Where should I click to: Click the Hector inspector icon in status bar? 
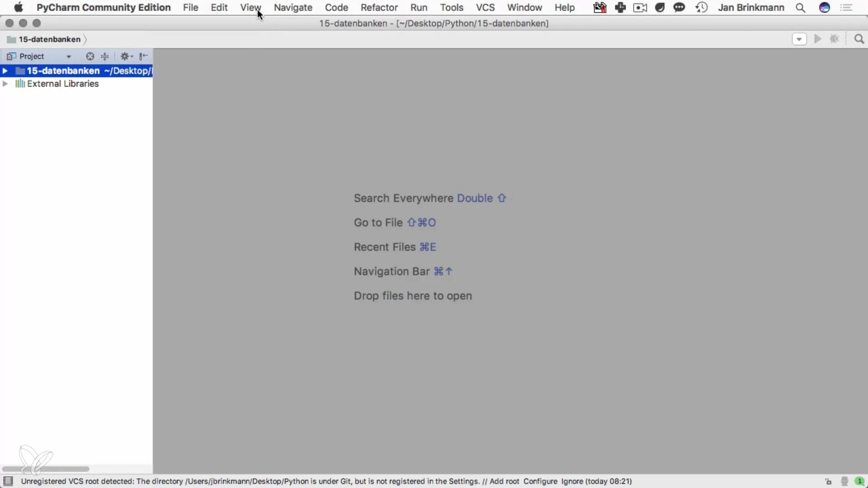coord(844,482)
